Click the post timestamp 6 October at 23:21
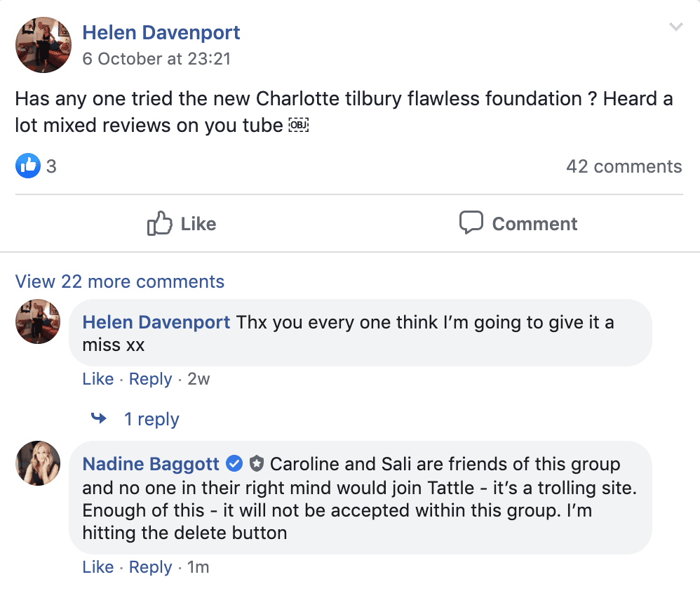 (x=156, y=58)
